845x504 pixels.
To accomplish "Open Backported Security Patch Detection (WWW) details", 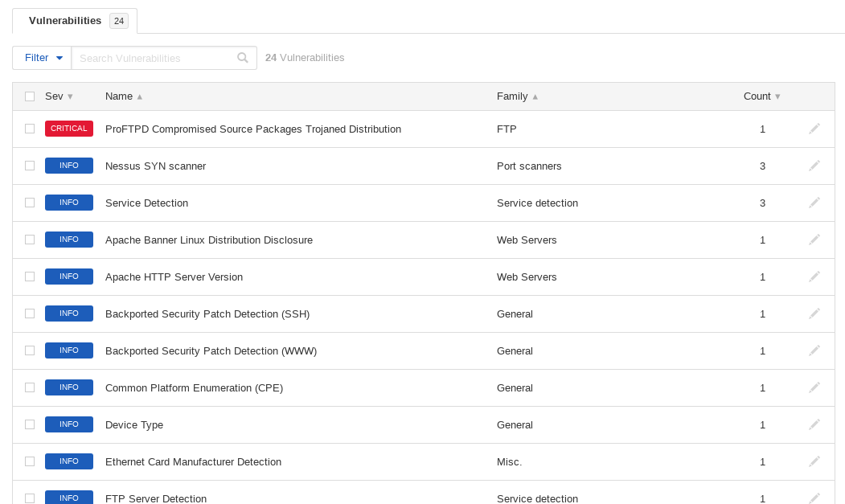I will [x=211, y=350].
